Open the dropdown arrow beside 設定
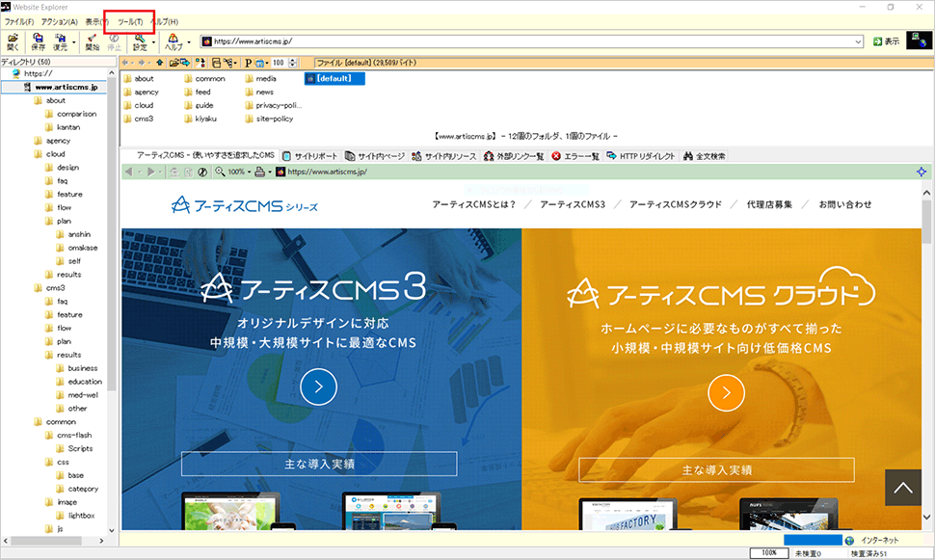 (x=153, y=42)
